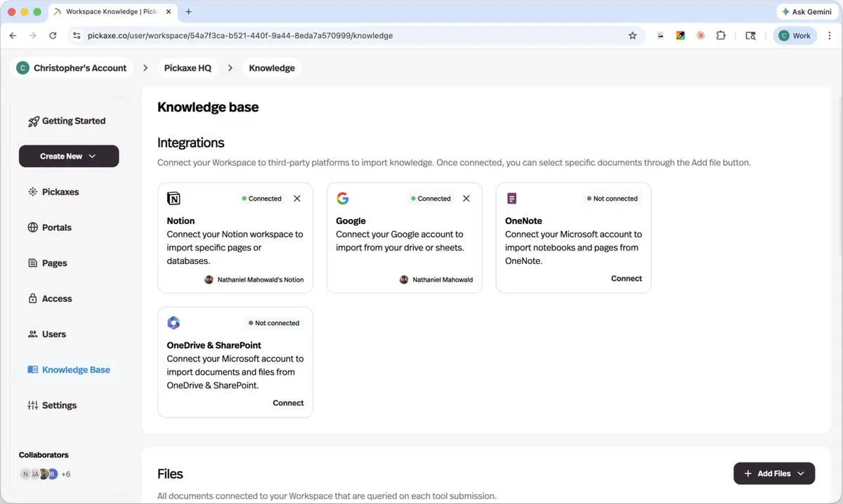Click the Knowledge Base book icon
This screenshot has width=843, height=504.
click(32, 370)
